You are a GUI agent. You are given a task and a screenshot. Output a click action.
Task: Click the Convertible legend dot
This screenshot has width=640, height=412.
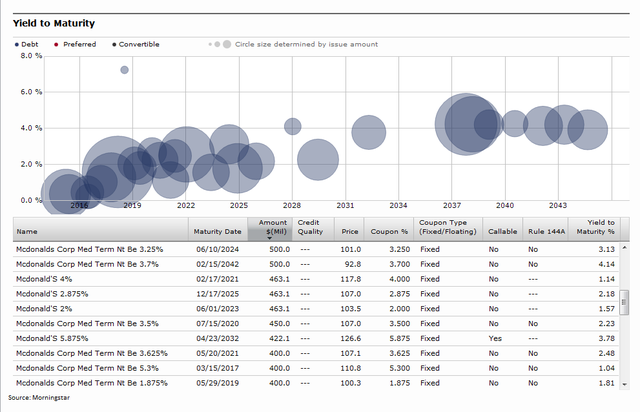pos(115,44)
